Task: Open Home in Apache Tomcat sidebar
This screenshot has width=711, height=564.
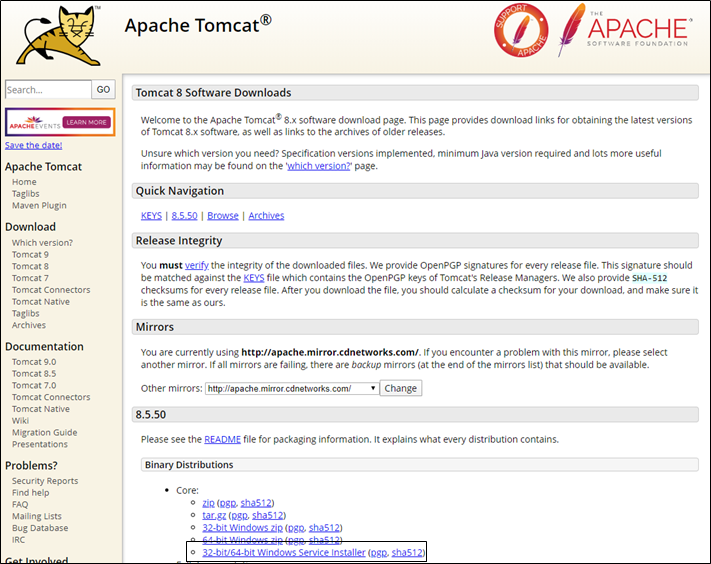Action: 24,182
